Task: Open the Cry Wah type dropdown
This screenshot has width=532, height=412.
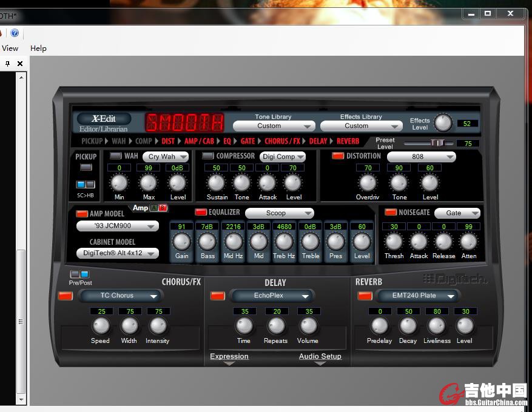Action: click(166, 156)
